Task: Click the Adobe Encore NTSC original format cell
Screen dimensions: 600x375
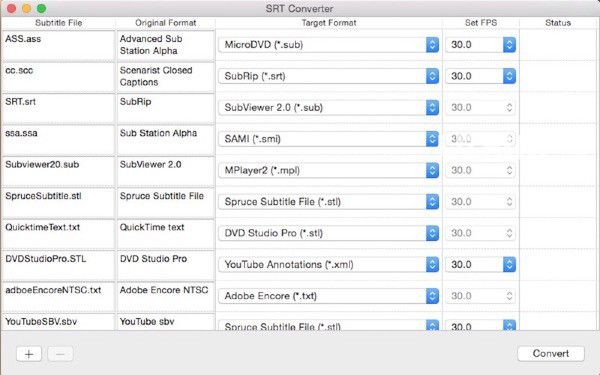Action: pyautogui.click(x=165, y=296)
